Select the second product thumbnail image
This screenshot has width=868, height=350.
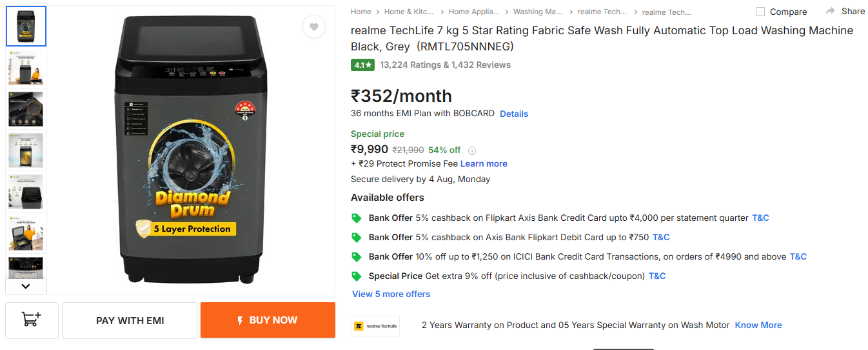[26, 68]
